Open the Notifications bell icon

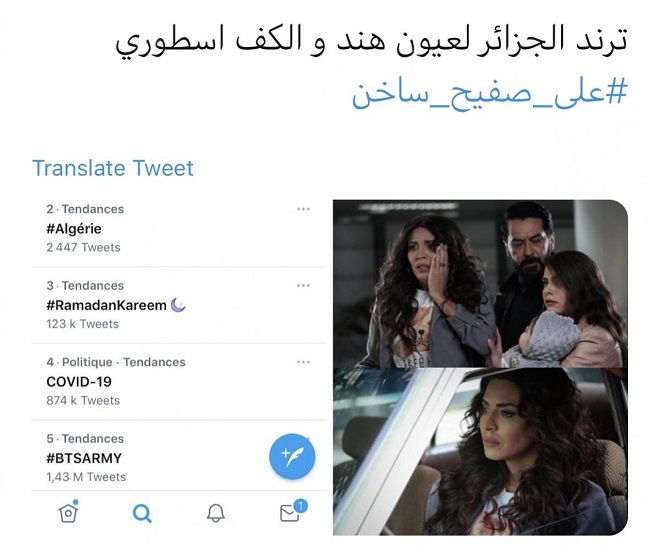click(x=216, y=513)
